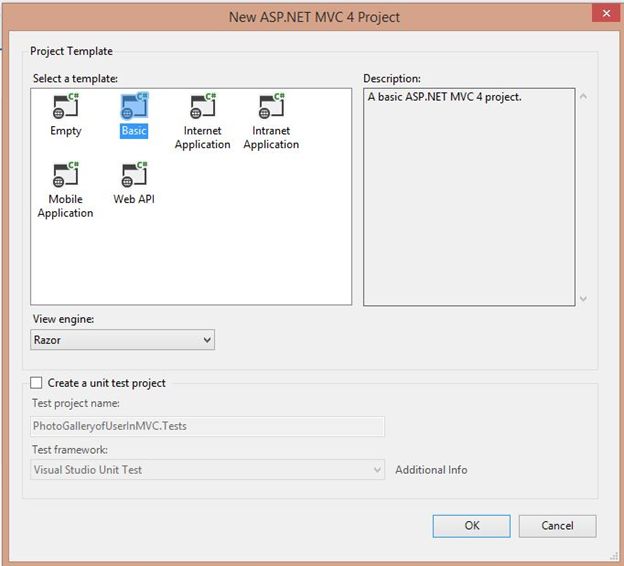Confirm with the OK button
The image size is (624, 566).
click(472, 526)
